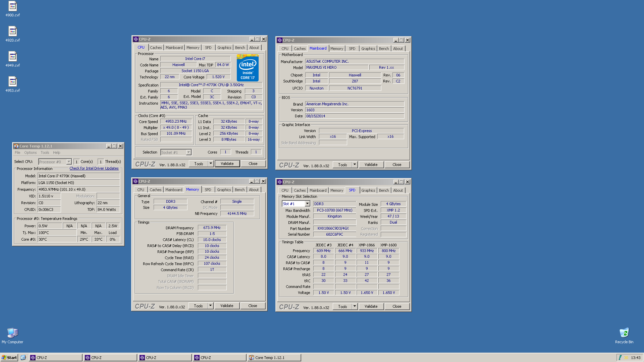Select the 4920.cvf desktop file icon
The width and height of the screenshot is (644, 362).
tap(12, 31)
